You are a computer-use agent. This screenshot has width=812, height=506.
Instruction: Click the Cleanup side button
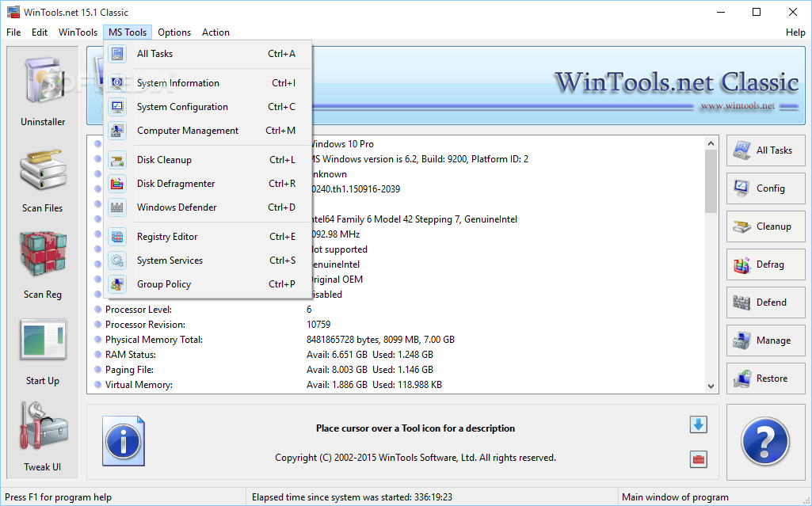pyautogui.click(x=765, y=226)
